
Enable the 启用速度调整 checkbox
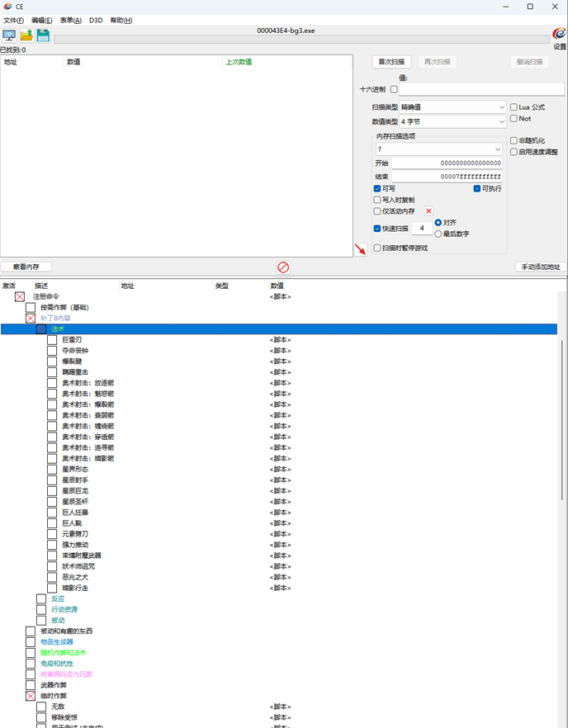tap(514, 152)
